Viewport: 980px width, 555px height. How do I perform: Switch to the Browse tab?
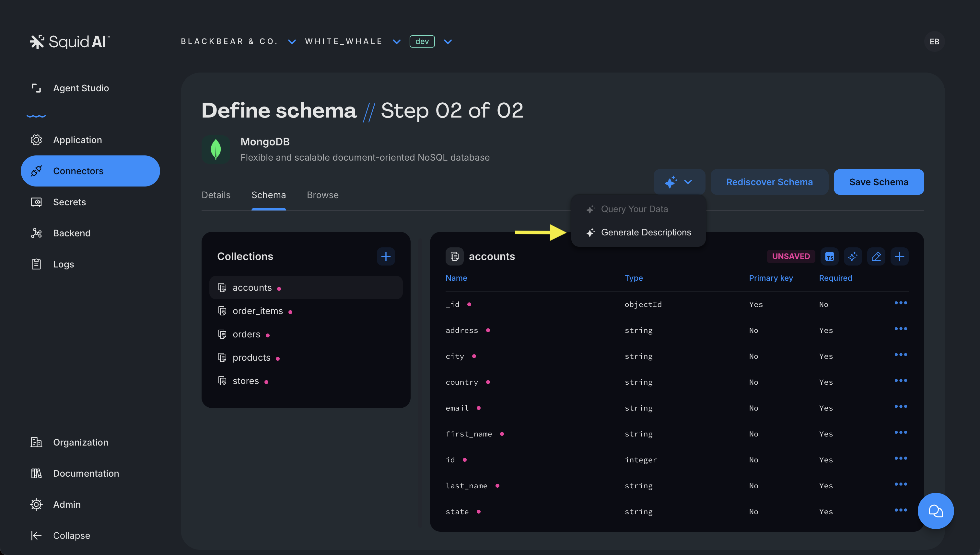(x=322, y=195)
